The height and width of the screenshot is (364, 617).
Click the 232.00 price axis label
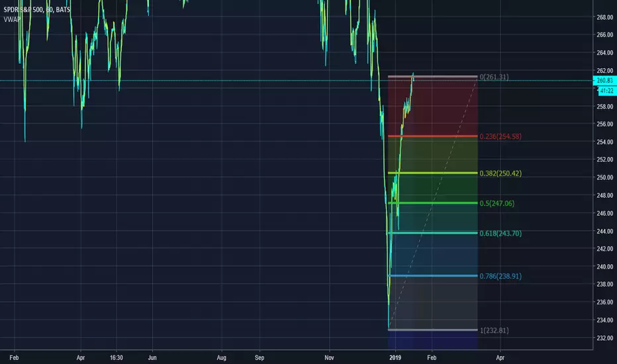pos(605,338)
